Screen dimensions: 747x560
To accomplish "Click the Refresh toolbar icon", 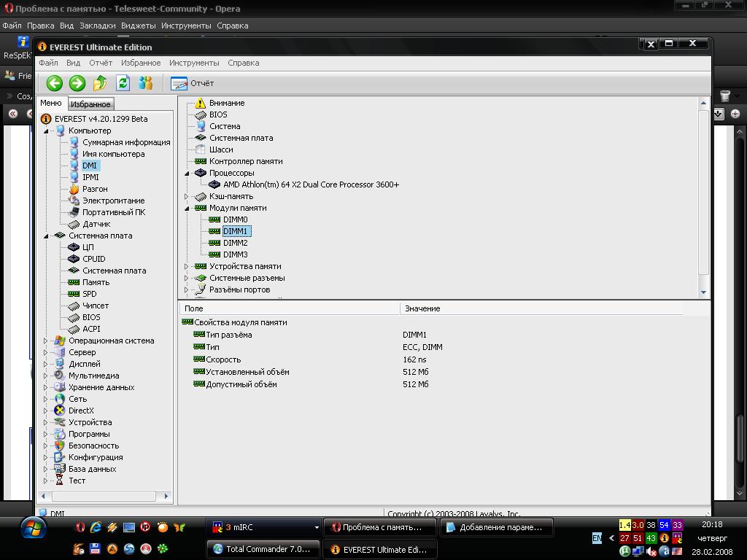I will tap(123, 83).
